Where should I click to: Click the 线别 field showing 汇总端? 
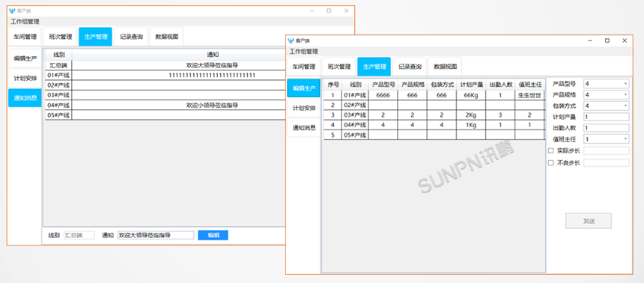(79, 235)
